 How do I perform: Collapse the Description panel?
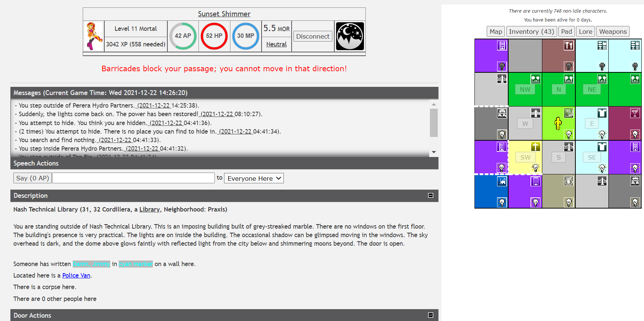(x=430, y=196)
